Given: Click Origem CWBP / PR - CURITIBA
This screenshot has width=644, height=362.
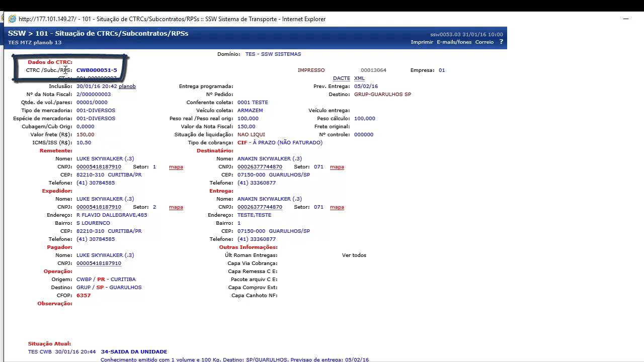Looking at the screenshot, I should coord(106,280).
